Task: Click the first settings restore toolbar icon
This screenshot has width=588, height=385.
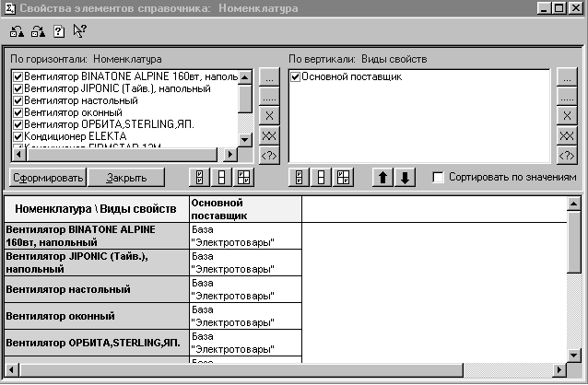Action: 17,31
